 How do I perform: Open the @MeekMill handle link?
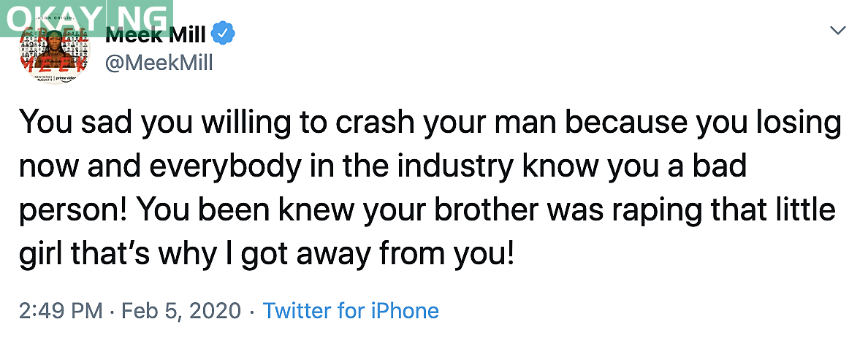pyautogui.click(x=159, y=63)
